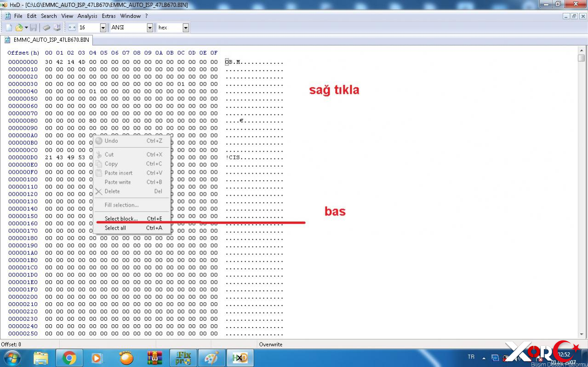Expand the hex offset base dropdown
Image resolution: width=588 pixels, height=367 pixels.
[x=186, y=28]
